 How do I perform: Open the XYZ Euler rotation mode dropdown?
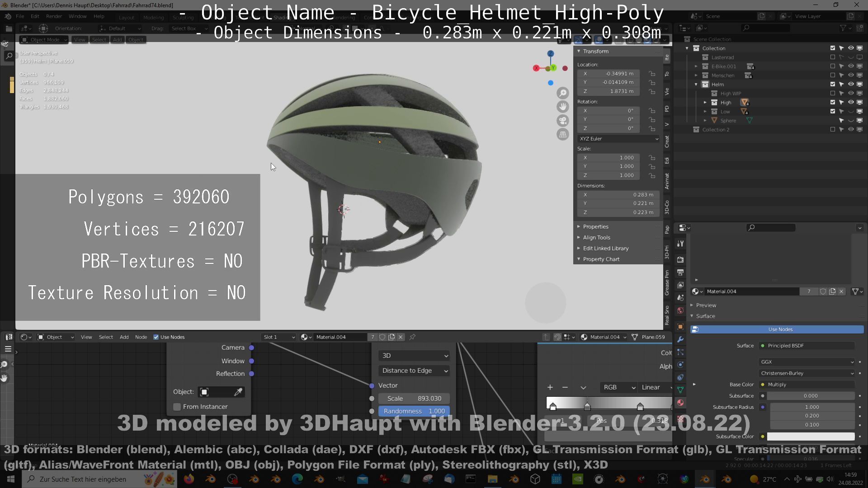pyautogui.click(x=618, y=139)
